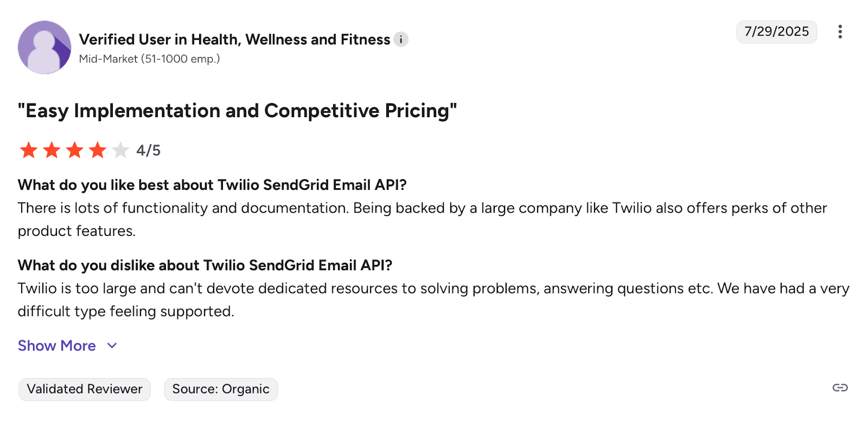Click the second red rating star
Image resolution: width=868 pixels, height=423 pixels.
[x=52, y=150]
